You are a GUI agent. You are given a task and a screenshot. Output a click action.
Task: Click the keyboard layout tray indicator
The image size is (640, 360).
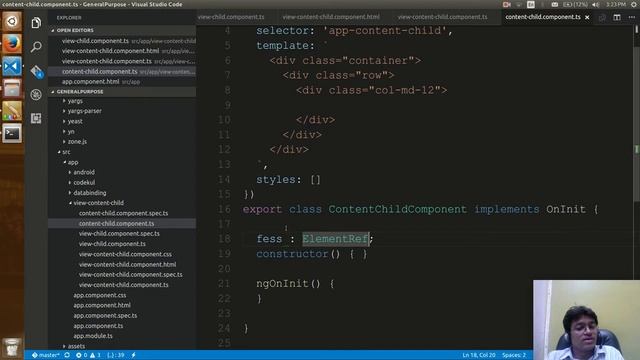point(531,4)
